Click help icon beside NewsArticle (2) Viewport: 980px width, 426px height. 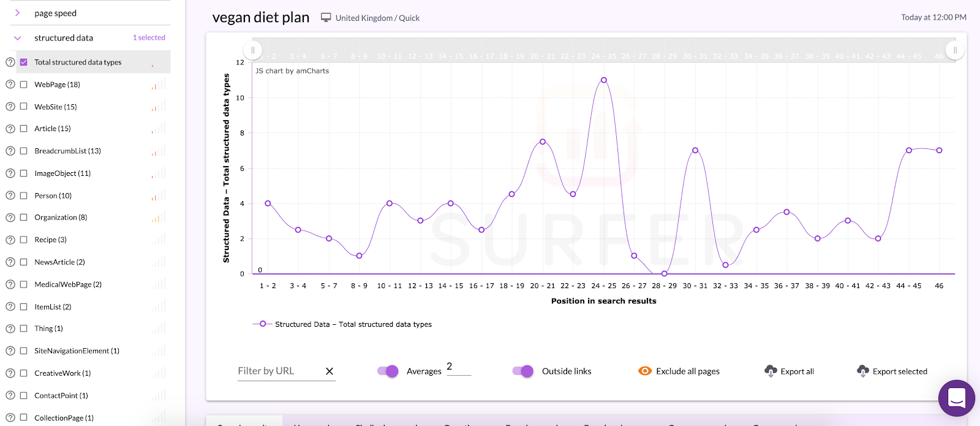tap(10, 262)
